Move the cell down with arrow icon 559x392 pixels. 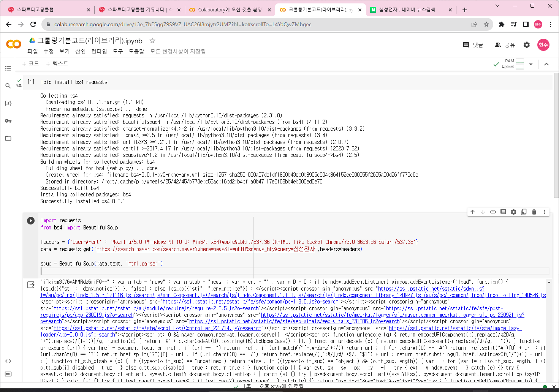(x=483, y=212)
